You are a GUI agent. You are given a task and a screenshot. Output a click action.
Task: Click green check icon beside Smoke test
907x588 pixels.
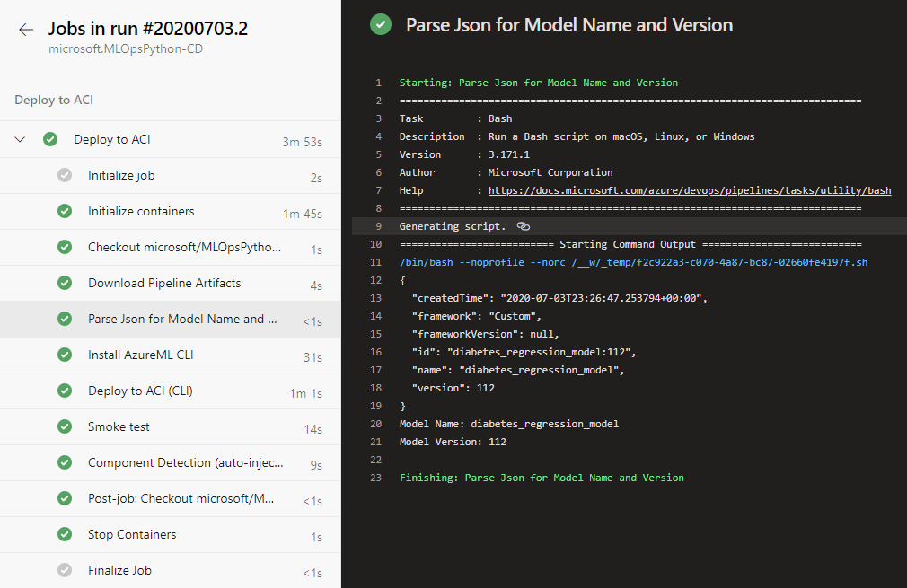click(x=65, y=426)
